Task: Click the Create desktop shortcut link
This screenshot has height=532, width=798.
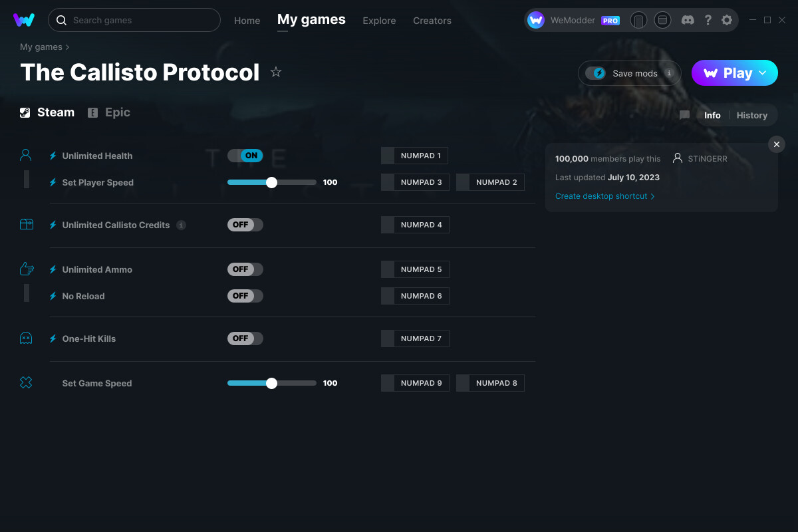Action: tap(600, 196)
